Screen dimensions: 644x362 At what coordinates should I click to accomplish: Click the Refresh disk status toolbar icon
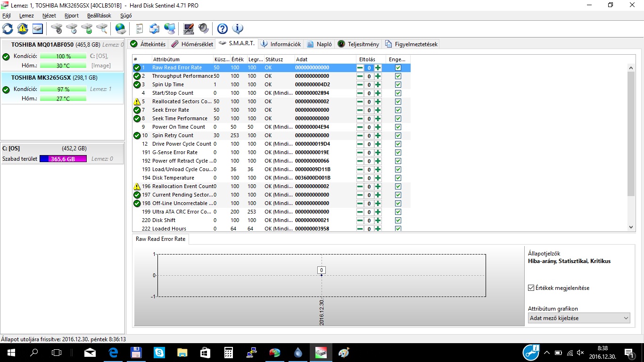coord(8,29)
